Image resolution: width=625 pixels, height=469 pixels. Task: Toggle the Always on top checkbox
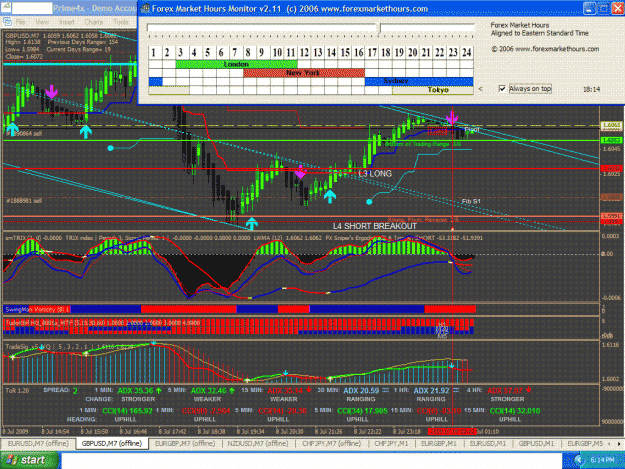click(502, 88)
